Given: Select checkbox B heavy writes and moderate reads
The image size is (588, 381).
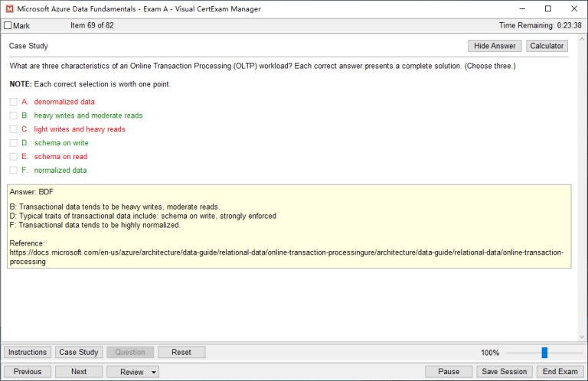Looking at the screenshot, I should (x=13, y=116).
